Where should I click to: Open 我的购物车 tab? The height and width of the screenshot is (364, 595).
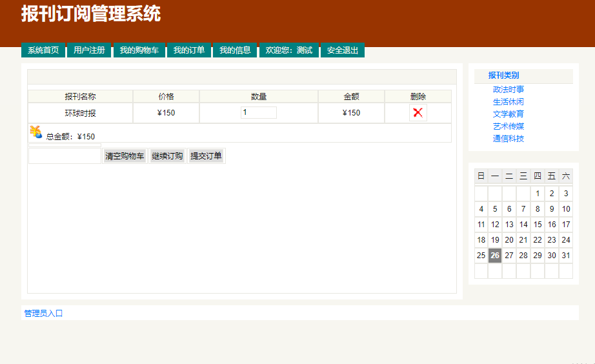139,50
